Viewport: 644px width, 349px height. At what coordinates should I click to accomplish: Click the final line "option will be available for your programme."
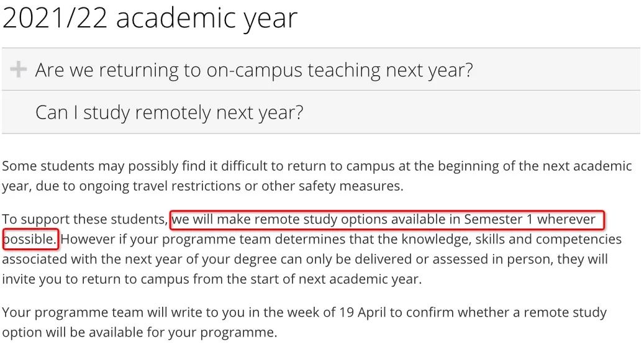point(139,332)
